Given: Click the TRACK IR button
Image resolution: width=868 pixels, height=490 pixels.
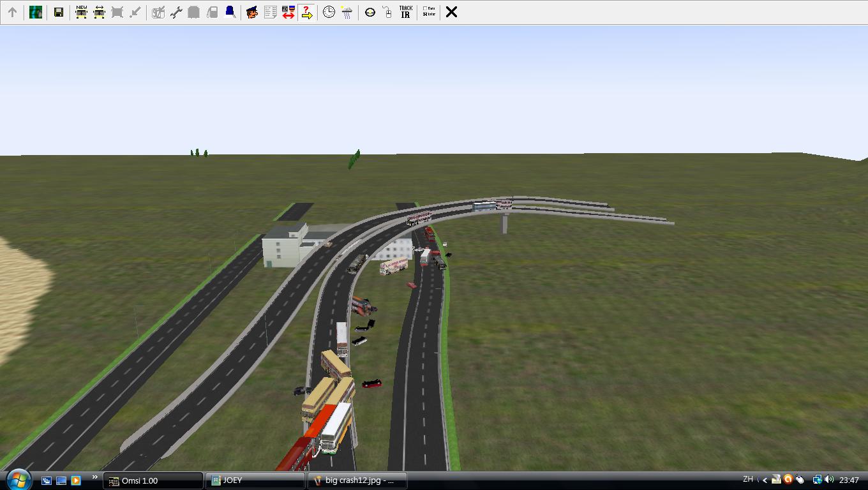Looking at the screenshot, I should [x=405, y=12].
